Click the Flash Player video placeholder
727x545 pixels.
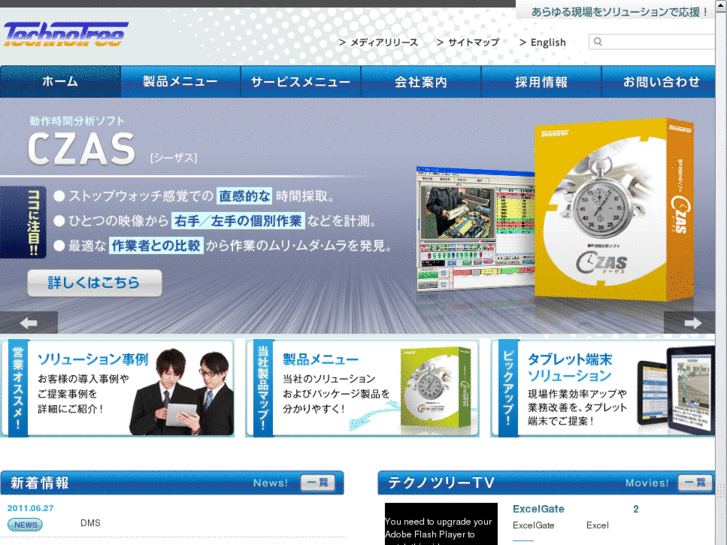tap(441, 524)
